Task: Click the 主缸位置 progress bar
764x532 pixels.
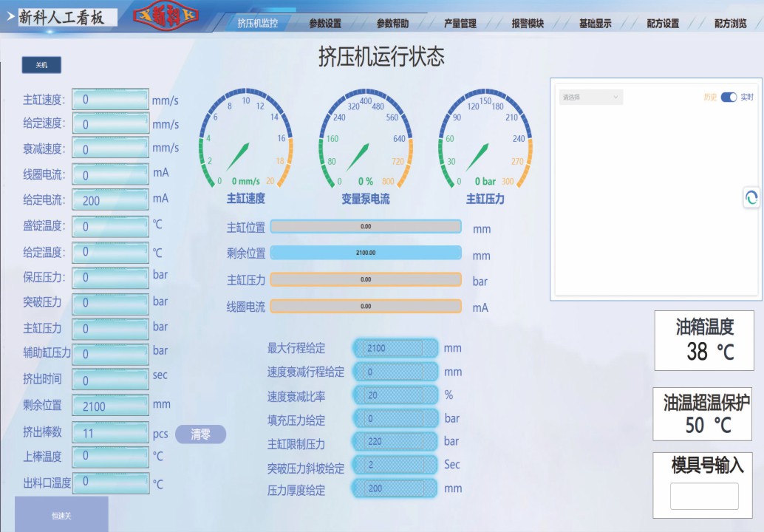Action: point(366,227)
